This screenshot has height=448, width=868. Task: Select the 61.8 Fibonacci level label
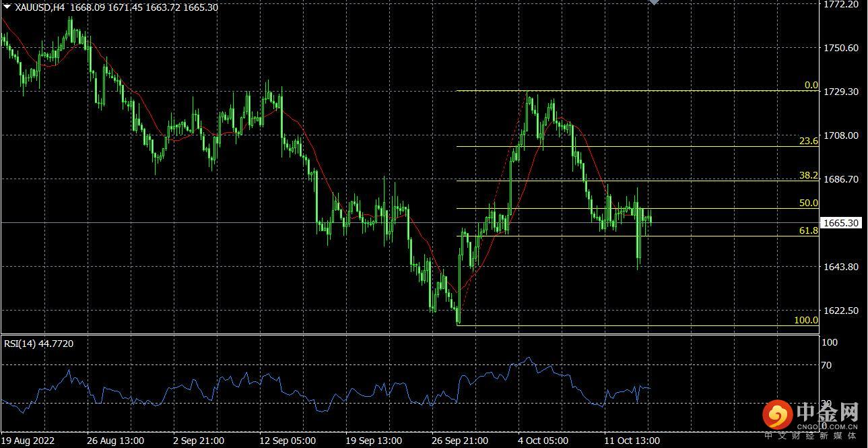[x=809, y=230]
